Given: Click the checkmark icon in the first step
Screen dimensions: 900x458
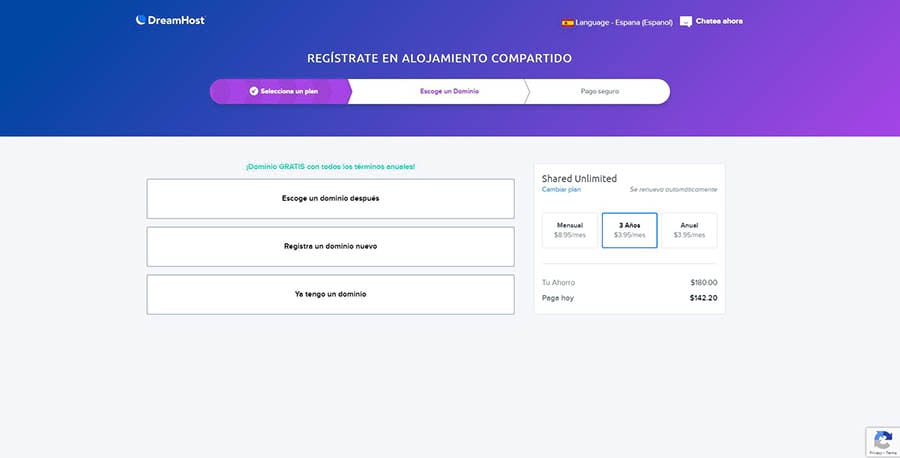Looking at the screenshot, I should (x=254, y=91).
